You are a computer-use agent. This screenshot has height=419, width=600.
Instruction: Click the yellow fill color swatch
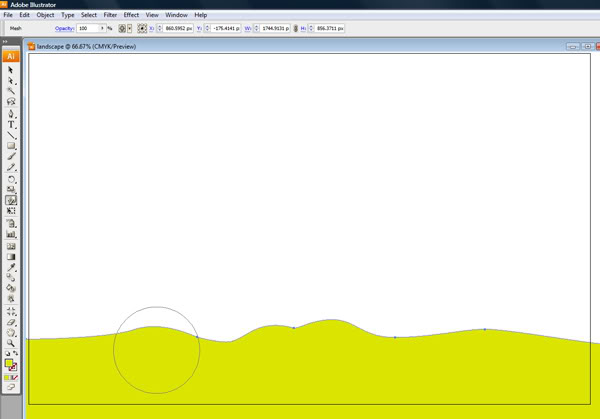click(x=8, y=363)
